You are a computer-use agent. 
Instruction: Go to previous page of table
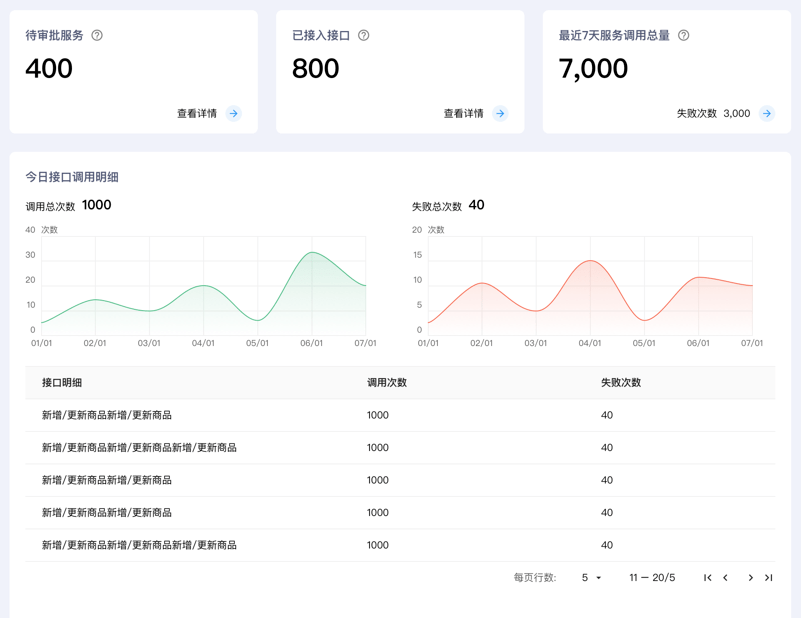click(x=725, y=578)
